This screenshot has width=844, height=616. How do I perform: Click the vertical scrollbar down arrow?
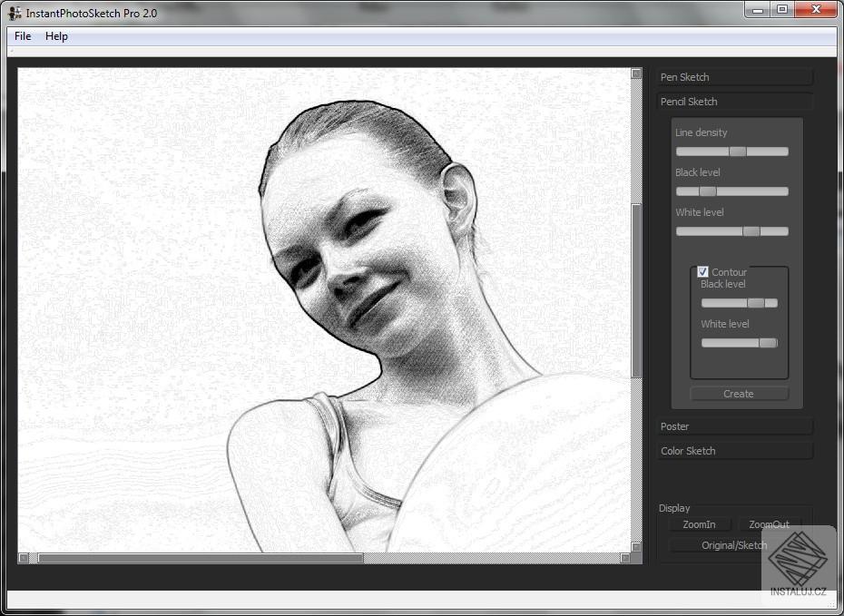click(636, 546)
